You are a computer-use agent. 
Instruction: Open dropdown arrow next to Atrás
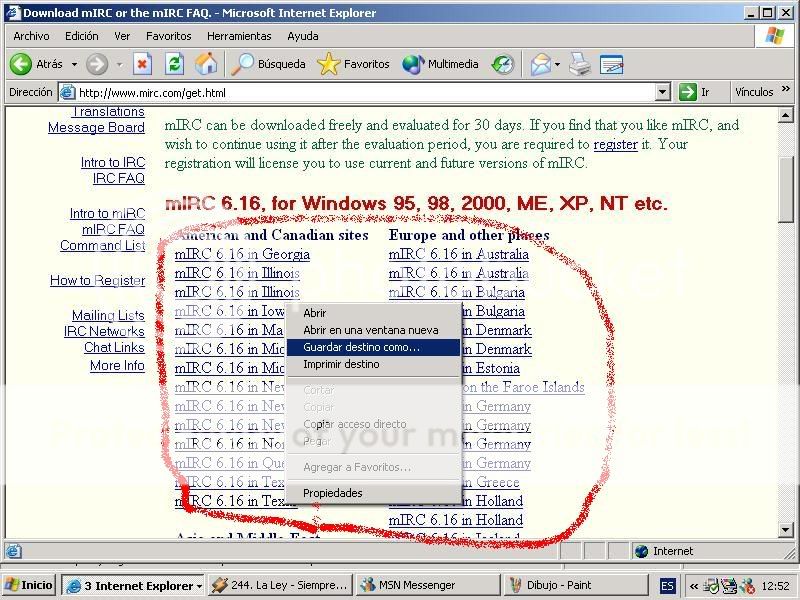point(74,65)
